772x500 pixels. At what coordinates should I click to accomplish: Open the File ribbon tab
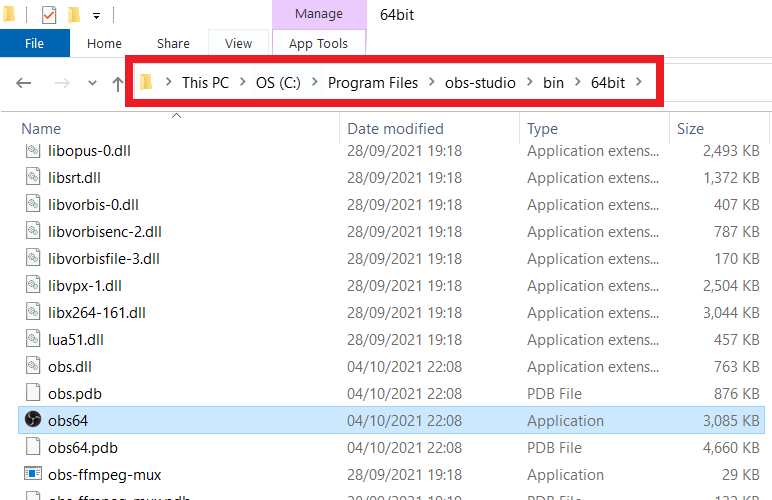point(34,43)
